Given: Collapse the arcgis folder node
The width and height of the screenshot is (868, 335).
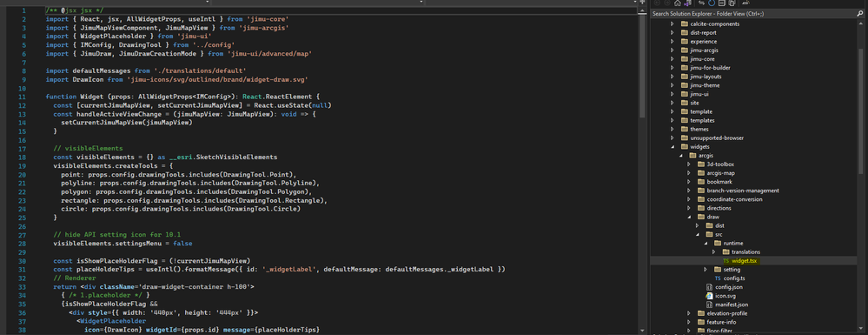Looking at the screenshot, I should tap(681, 156).
